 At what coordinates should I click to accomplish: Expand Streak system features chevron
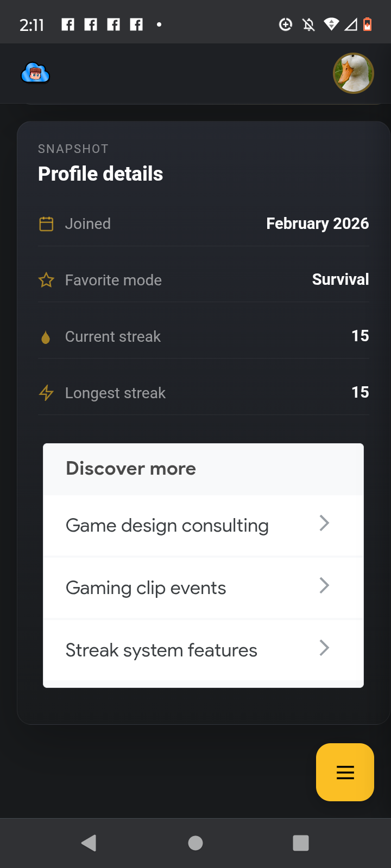tap(324, 648)
